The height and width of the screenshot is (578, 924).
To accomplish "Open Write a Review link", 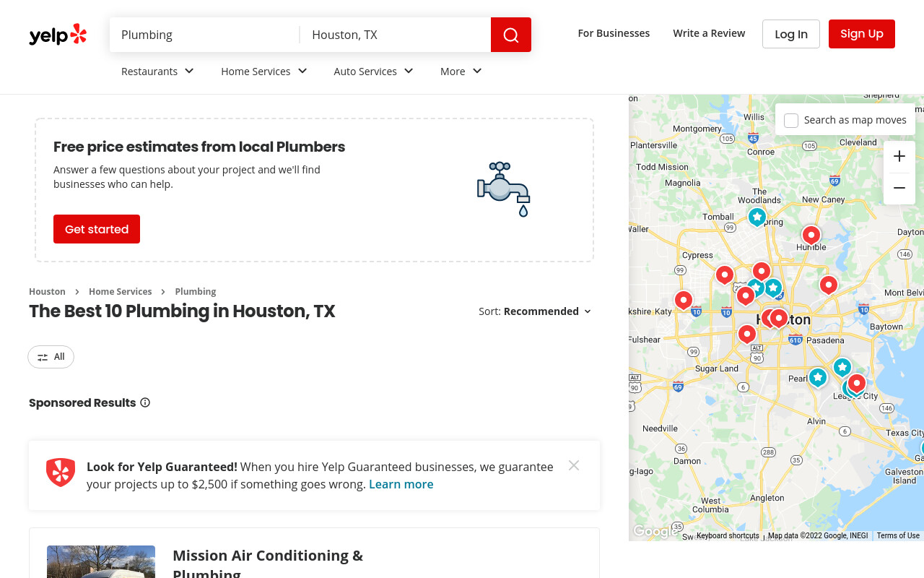I will pyautogui.click(x=709, y=33).
